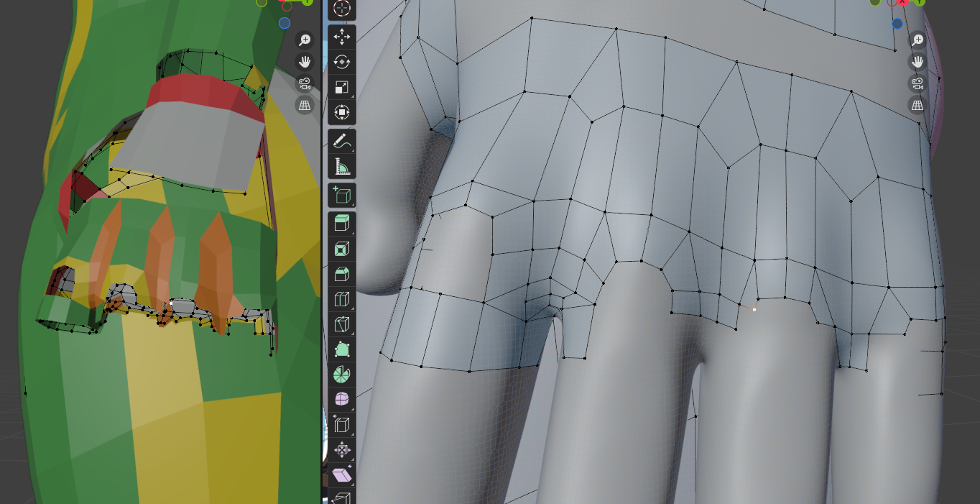Screen dimensions: 980x504
Task: Select the Extrude Region tool
Action: pyautogui.click(x=342, y=223)
